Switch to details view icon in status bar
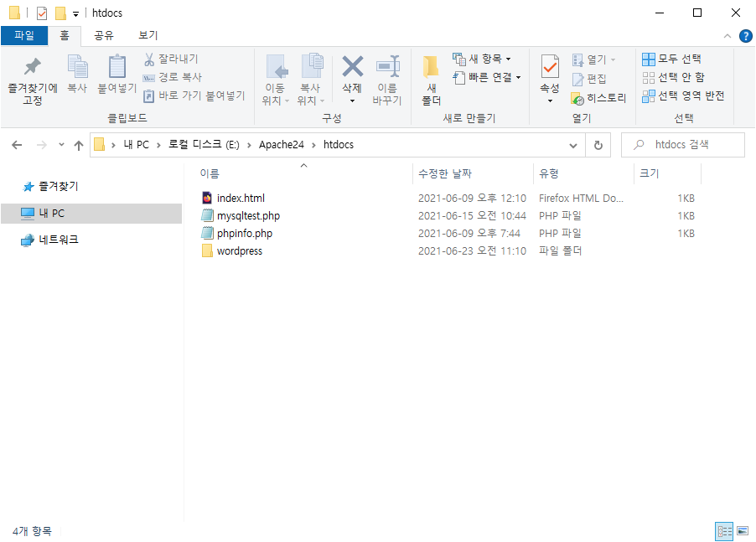 pos(723,531)
